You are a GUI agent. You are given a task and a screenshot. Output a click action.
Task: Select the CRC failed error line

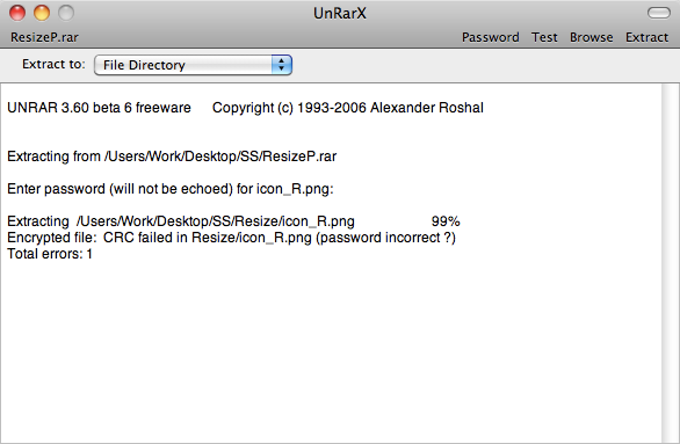point(231,238)
